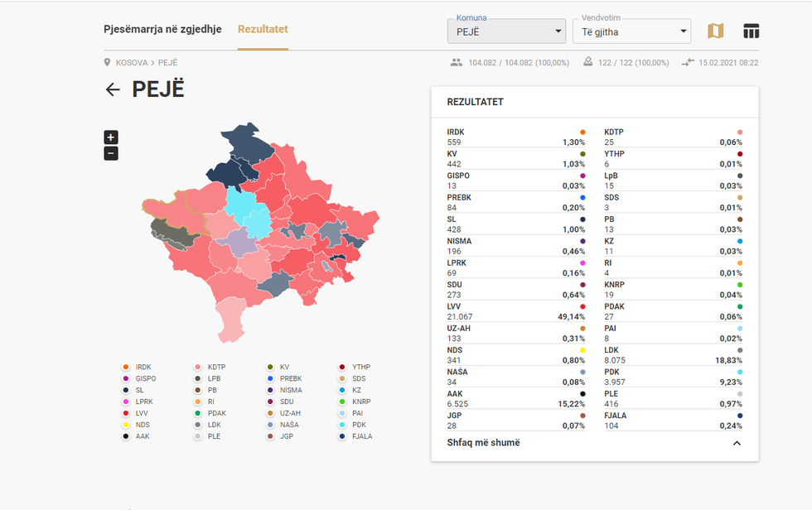Open the Komuna dropdown
The image size is (812, 510).
coord(506,32)
